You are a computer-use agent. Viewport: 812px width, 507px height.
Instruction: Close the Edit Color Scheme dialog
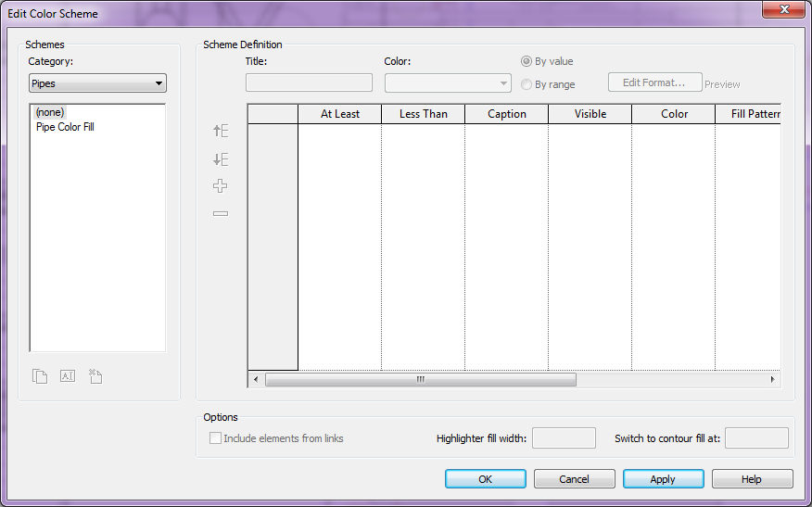[784, 9]
